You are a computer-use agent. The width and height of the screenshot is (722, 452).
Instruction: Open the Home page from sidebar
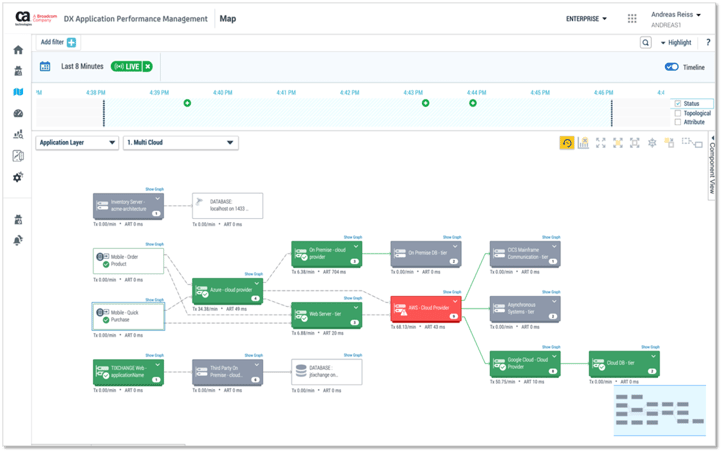point(18,50)
